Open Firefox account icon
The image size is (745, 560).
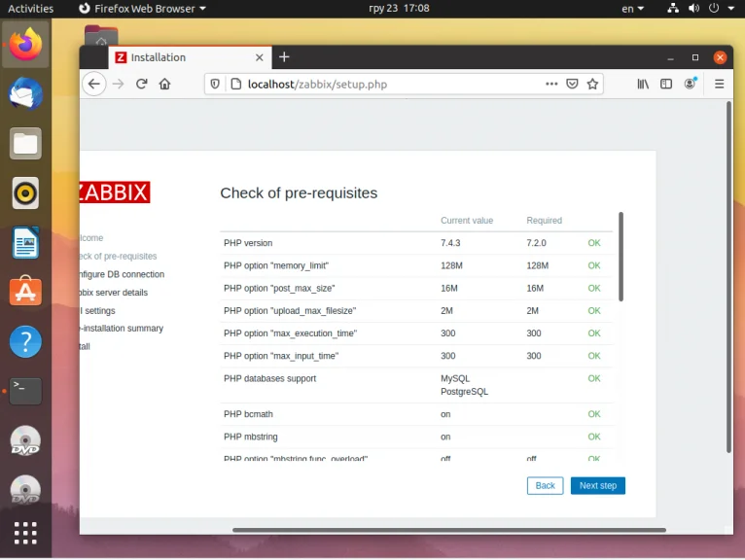[690, 84]
